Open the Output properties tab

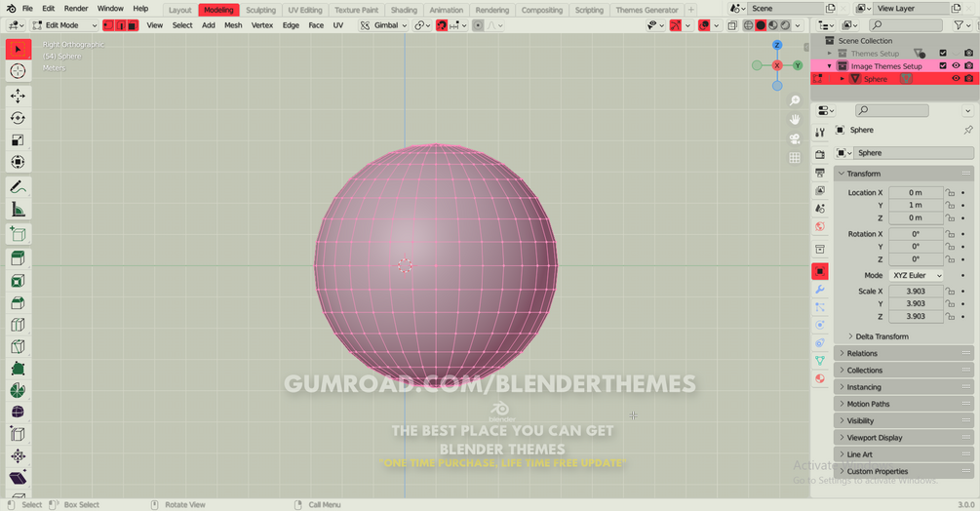820,173
